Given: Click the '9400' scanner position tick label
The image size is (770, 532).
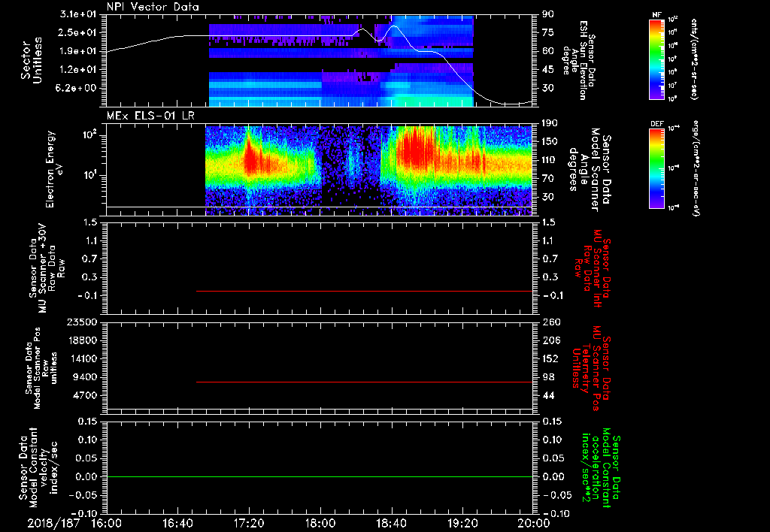Looking at the screenshot, I should click(85, 377).
